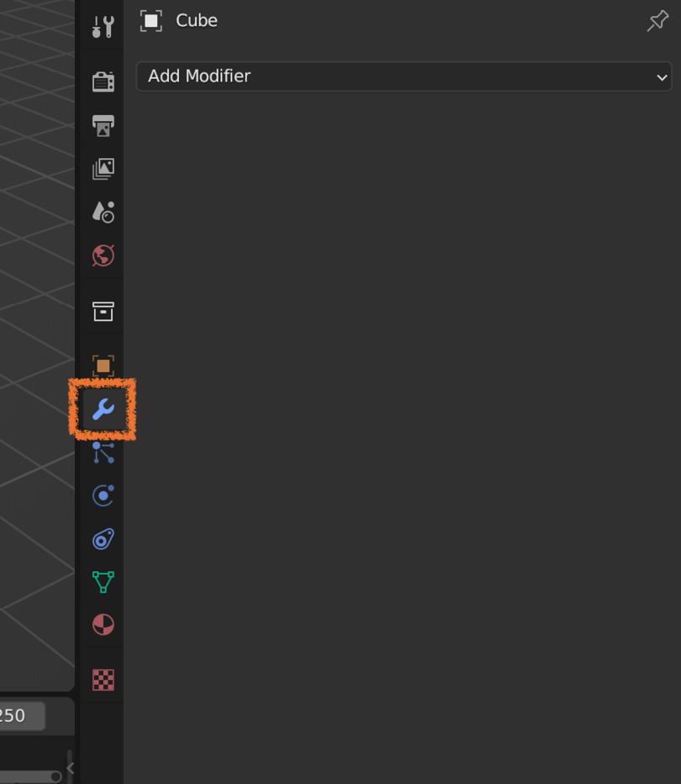Click the end frame 250 field
The height and width of the screenshot is (784, 681).
click(20, 715)
